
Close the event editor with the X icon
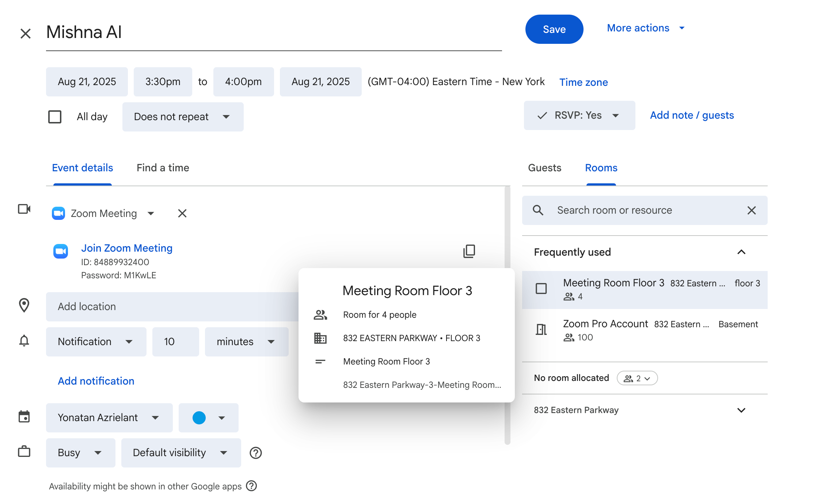pos(26,34)
